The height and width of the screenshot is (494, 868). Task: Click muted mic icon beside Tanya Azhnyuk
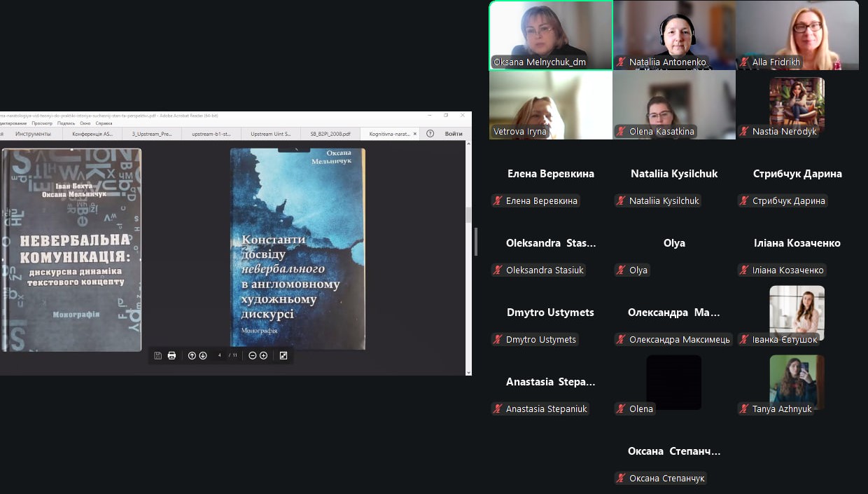[x=745, y=409]
